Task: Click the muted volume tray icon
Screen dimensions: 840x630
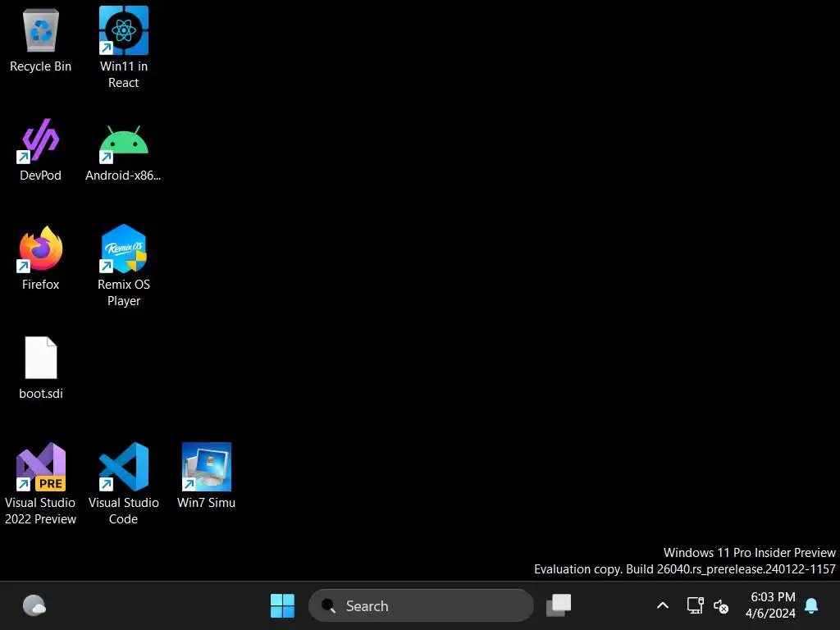Action: [x=721, y=606]
